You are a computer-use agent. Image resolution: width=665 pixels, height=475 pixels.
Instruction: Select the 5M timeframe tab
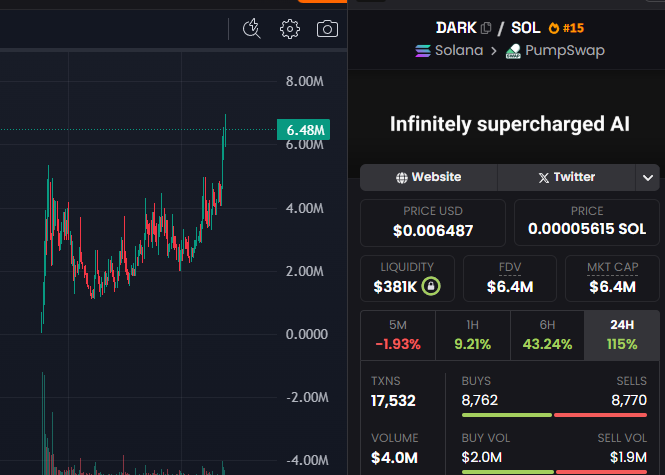point(398,335)
